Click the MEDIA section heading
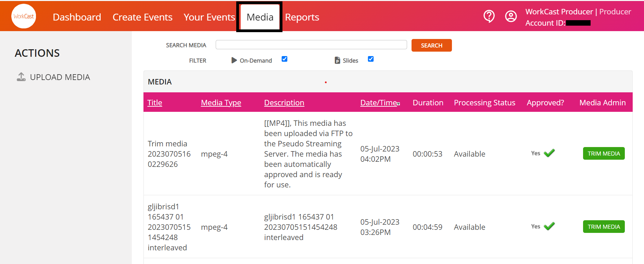This screenshot has width=644, height=264. pos(160,82)
